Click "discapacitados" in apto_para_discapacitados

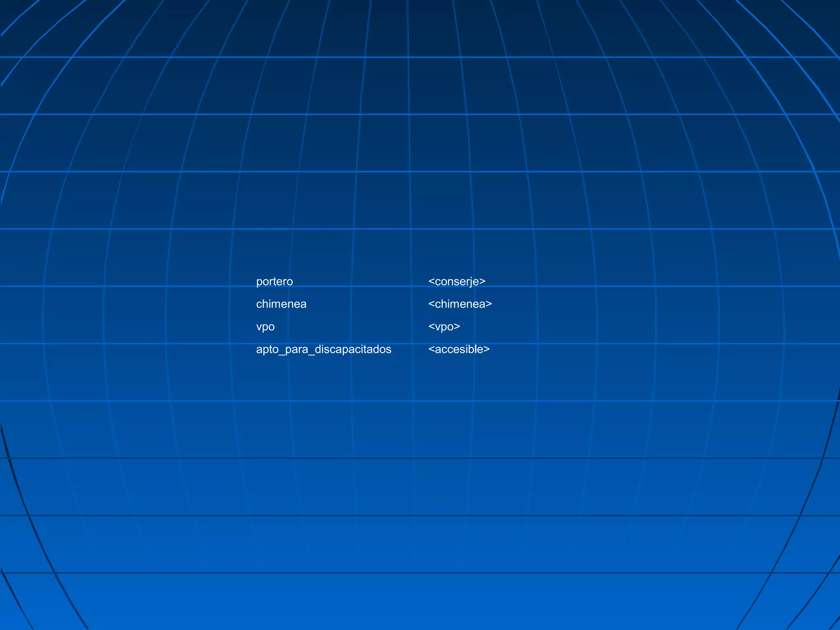click(x=353, y=349)
